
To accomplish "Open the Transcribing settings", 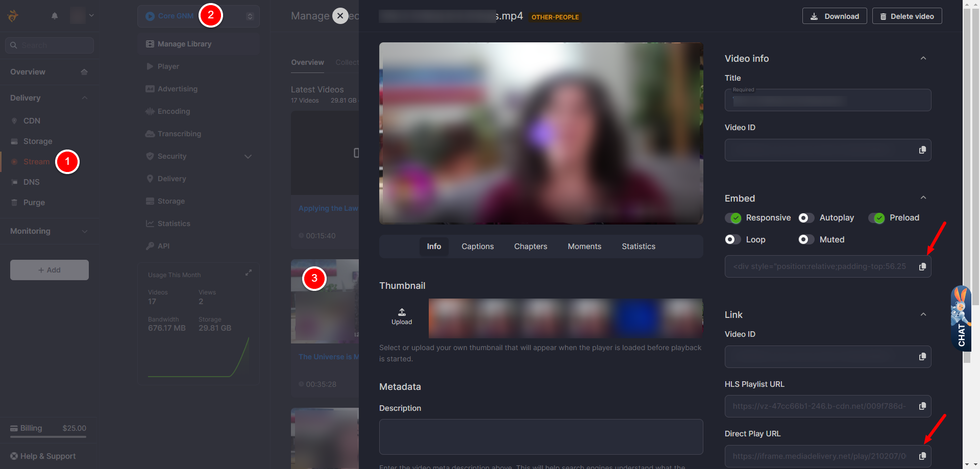I will [179, 134].
